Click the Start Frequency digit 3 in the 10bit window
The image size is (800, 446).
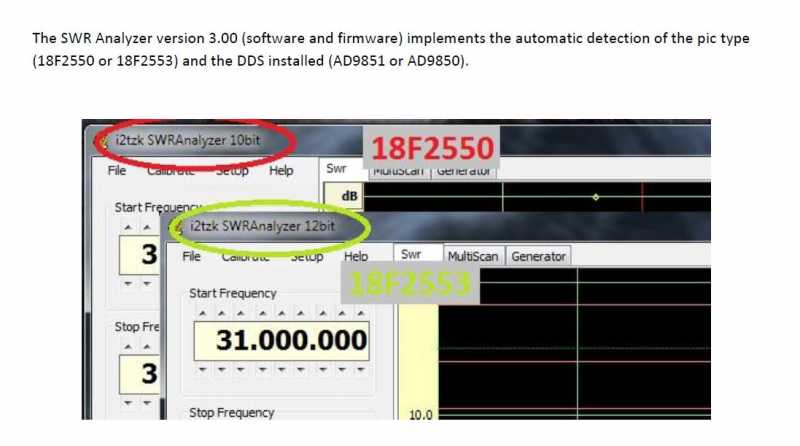coord(149,254)
